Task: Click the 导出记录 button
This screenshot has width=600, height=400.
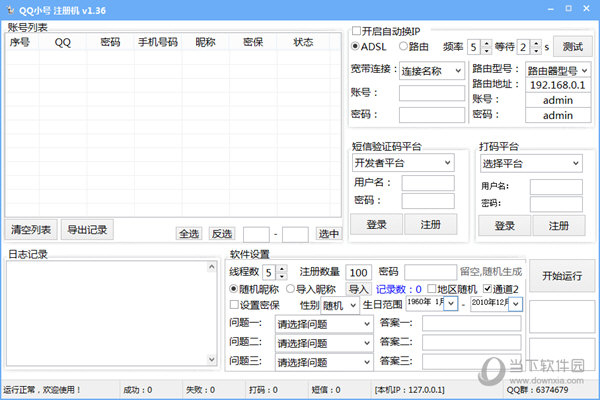Action: pos(87,230)
